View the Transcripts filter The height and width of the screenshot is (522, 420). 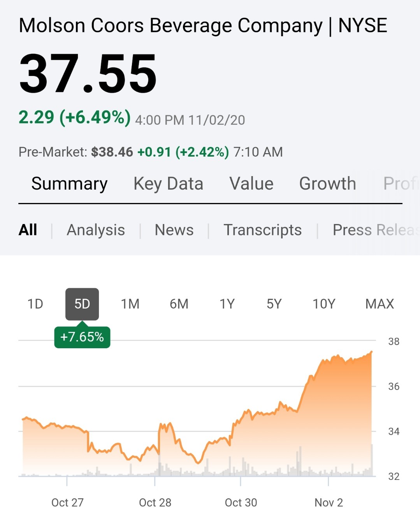pyautogui.click(x=262, y=230)
